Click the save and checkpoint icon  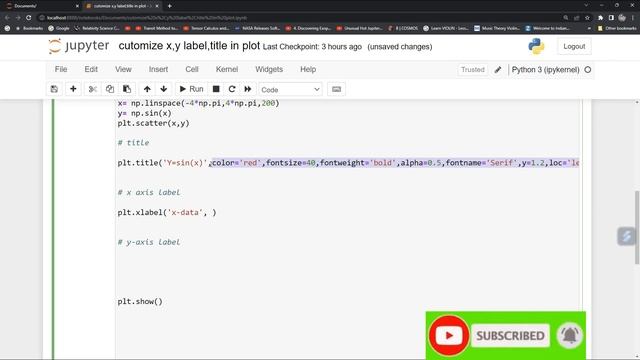[x=54, y=89]
